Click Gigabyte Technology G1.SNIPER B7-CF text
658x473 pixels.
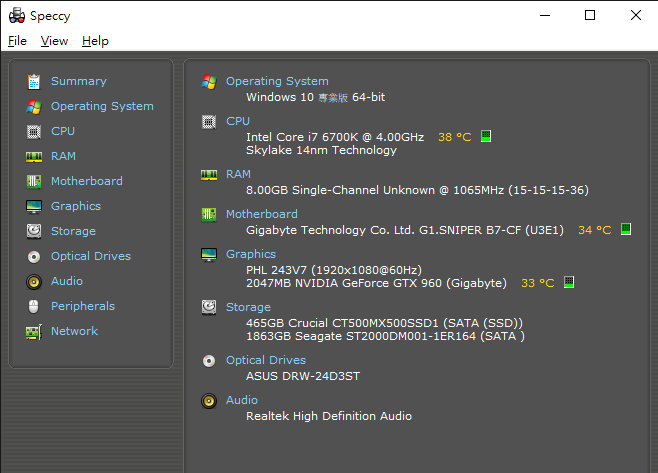[405, 230]
